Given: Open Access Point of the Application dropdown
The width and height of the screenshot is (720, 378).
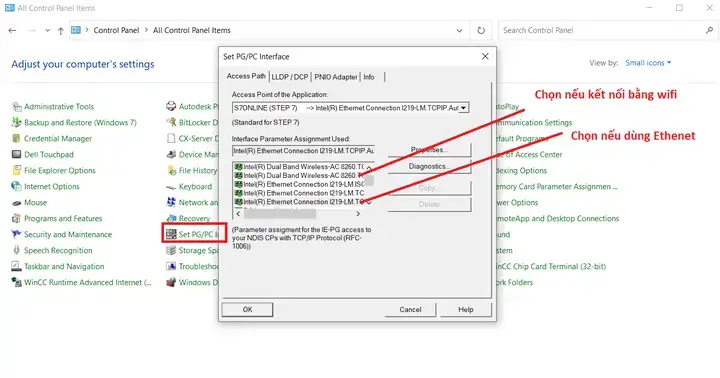Looking at the screenshot, I should tap(464, 108).
